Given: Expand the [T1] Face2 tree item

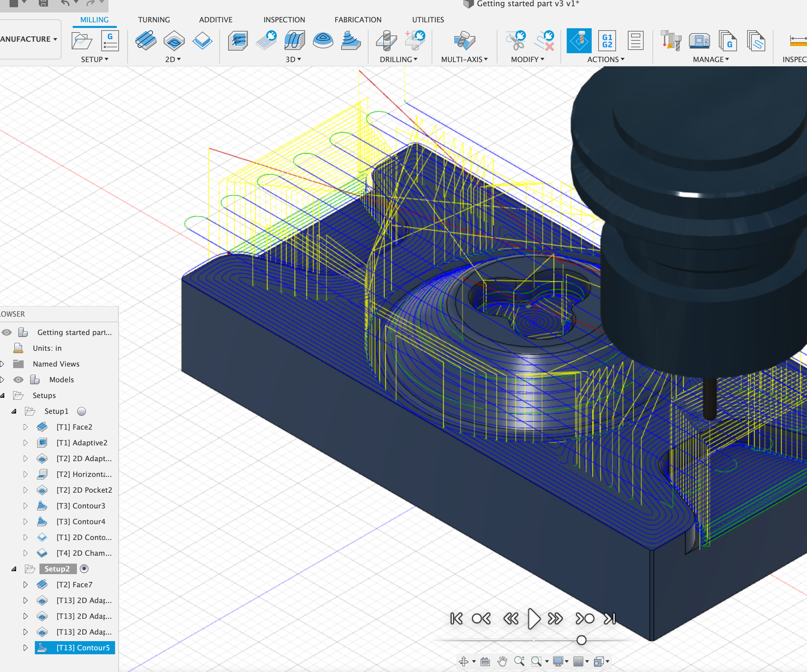Looking at the screenshot, I should pyautogui.click(x=26, y=427).
